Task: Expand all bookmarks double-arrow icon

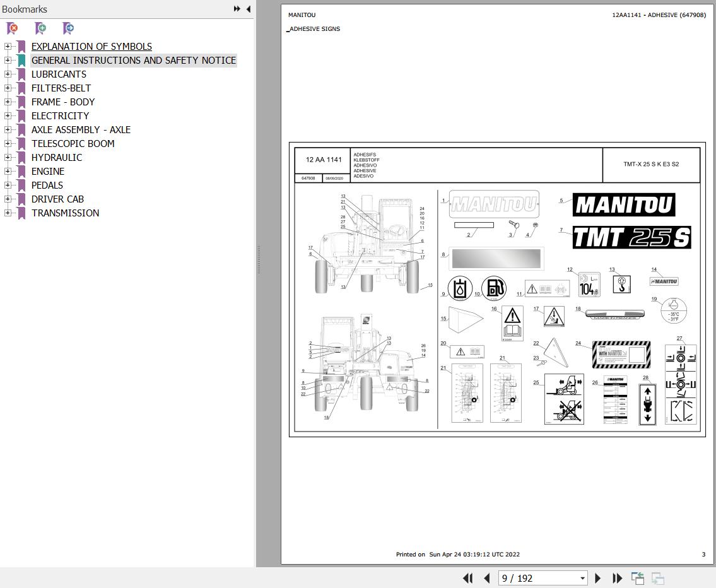Action: point(237,9)
